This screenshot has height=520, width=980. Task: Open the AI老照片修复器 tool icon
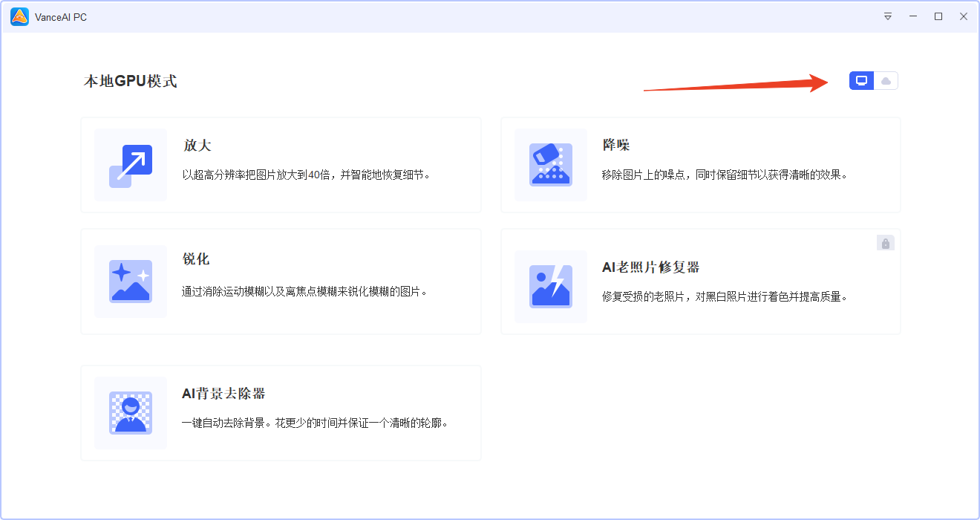pyautogui.click(x=550, y=286)
